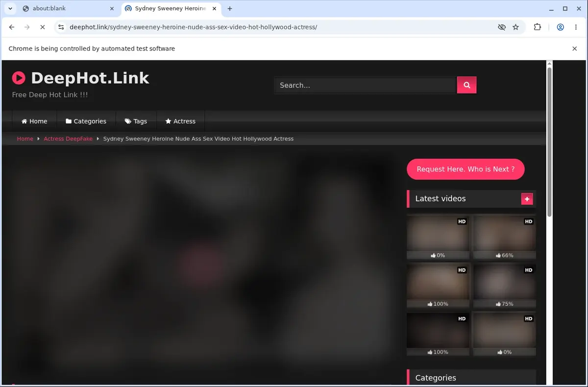Open the Chrome profile avatar menu
588x387 pixels.
click(x=560, y=27)
